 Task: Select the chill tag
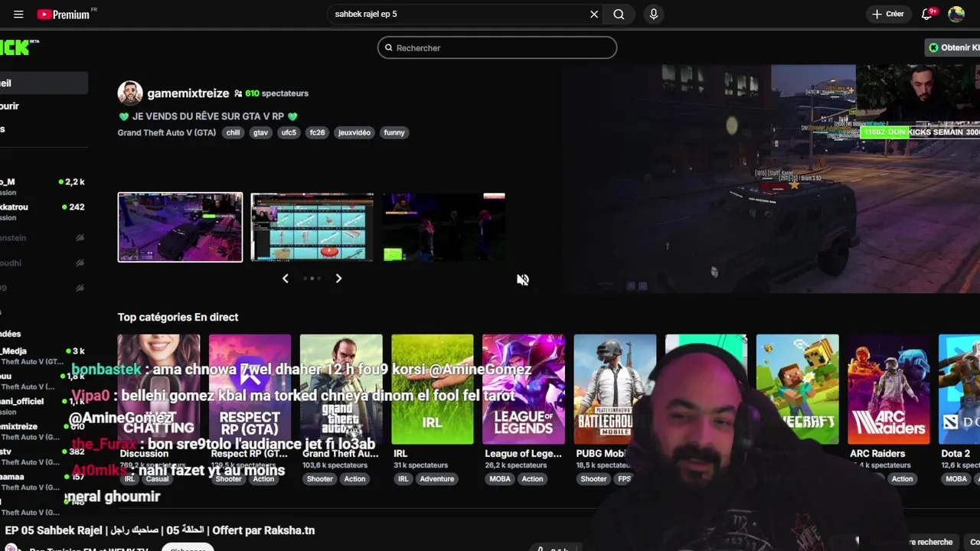(x=233, y=132)
